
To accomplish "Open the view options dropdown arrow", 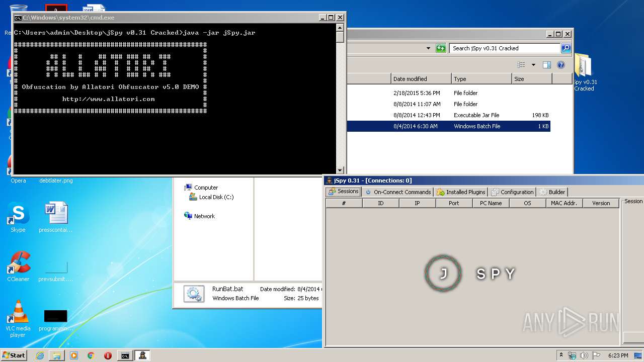I will click(533, 65).
